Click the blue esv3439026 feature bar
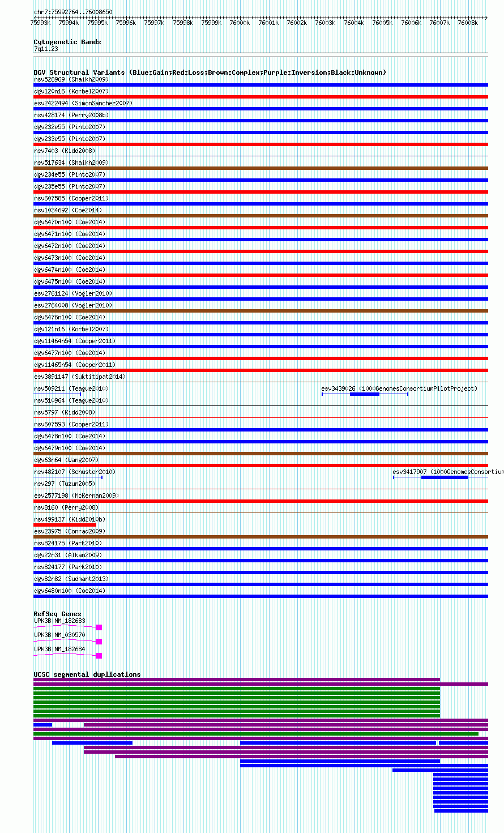The height and width of the screenshot is (833, 504). (x=365, y=394)
